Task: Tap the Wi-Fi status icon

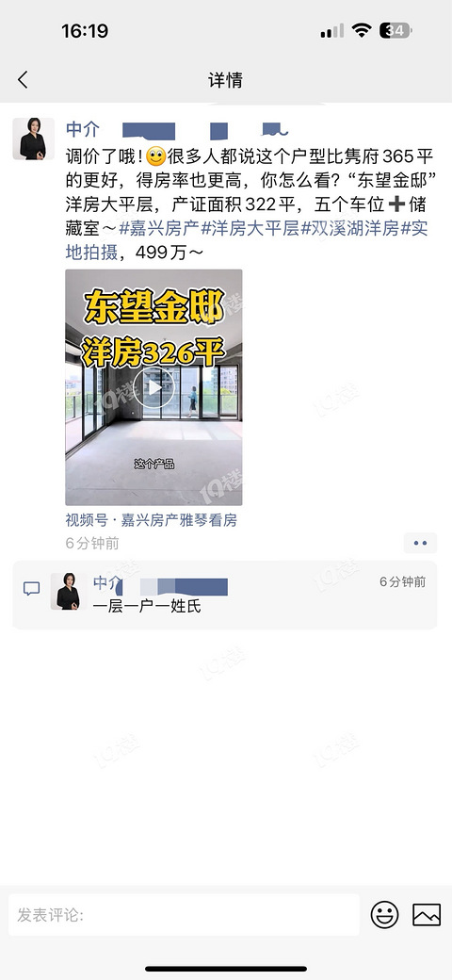Action: pyautogui.click(x=361, y=30)
